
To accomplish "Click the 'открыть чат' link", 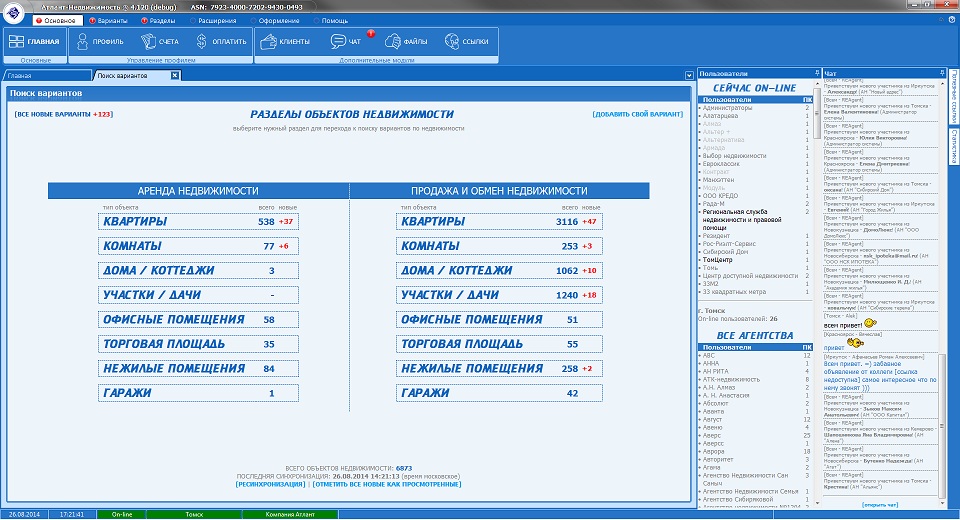I will (880, 505).
